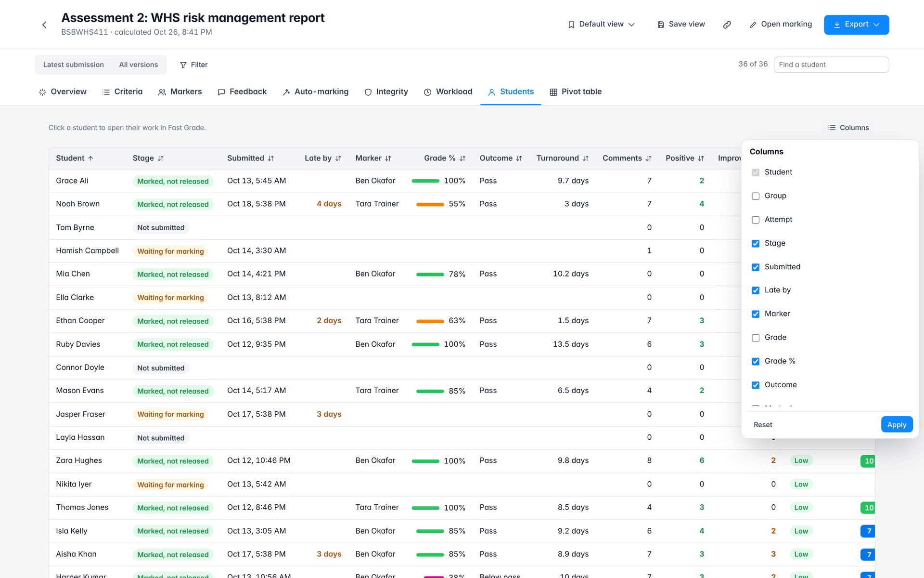Click Zara Hughes' Low badge
This screenshot has width=924, height=578.
801,460
